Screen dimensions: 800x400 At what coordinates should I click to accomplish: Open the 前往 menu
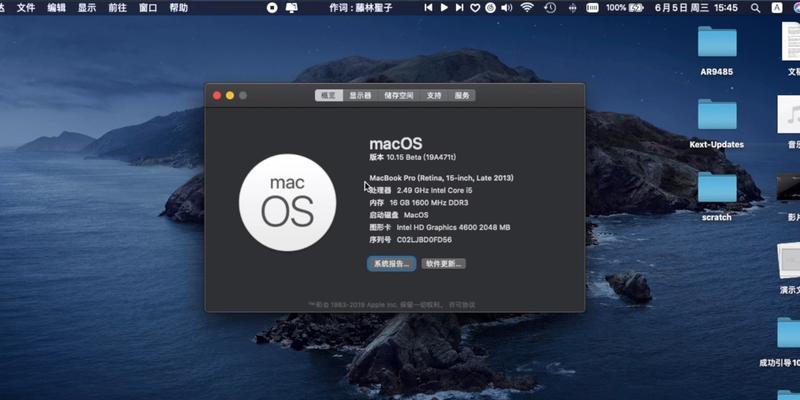(x=117, y=8)
